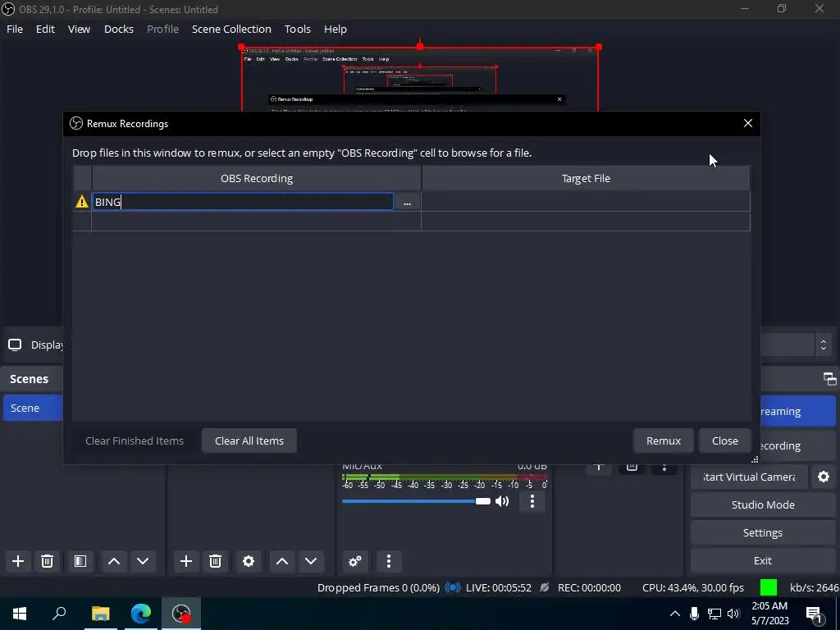Select the Scene item in Scenes list
840x630 pixels.
point(33,408)
